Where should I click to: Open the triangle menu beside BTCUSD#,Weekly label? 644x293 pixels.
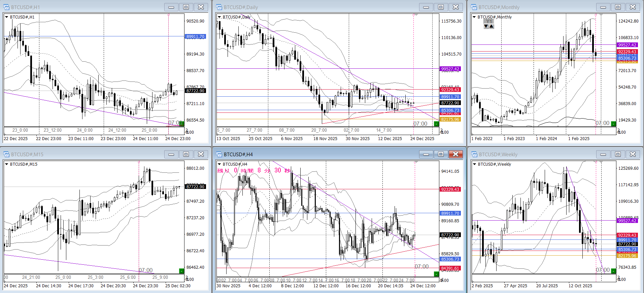point(474,164)
